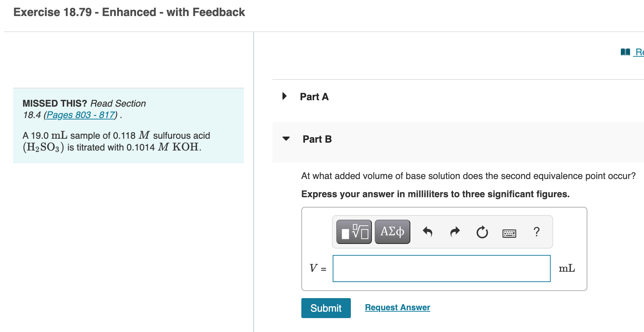
Task: Select the Part A header
Action: (314, 96)
